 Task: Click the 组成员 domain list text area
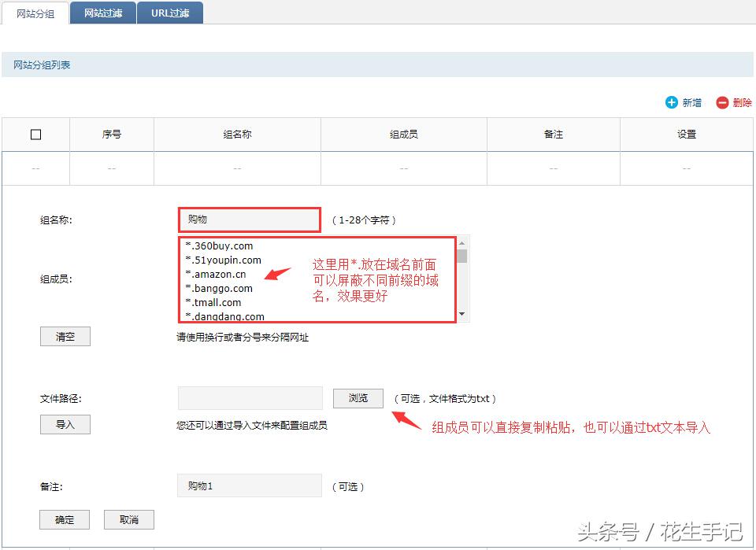tap(315, 279)
